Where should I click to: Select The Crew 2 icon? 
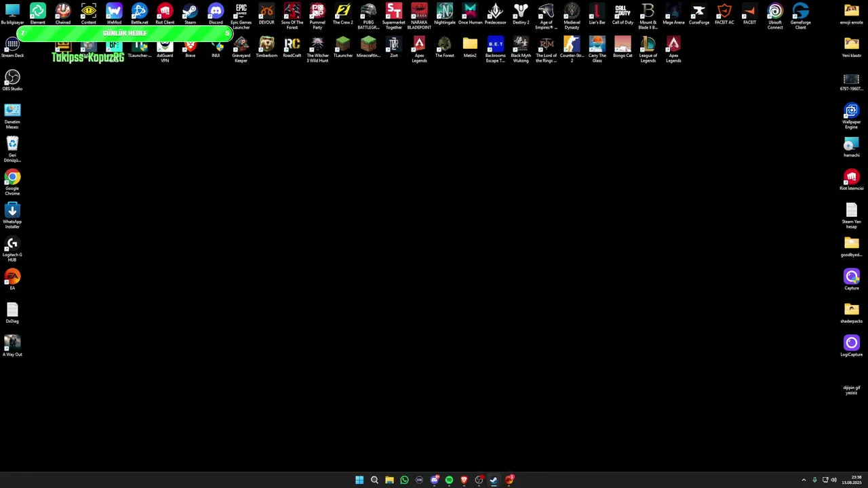point(342,14)
